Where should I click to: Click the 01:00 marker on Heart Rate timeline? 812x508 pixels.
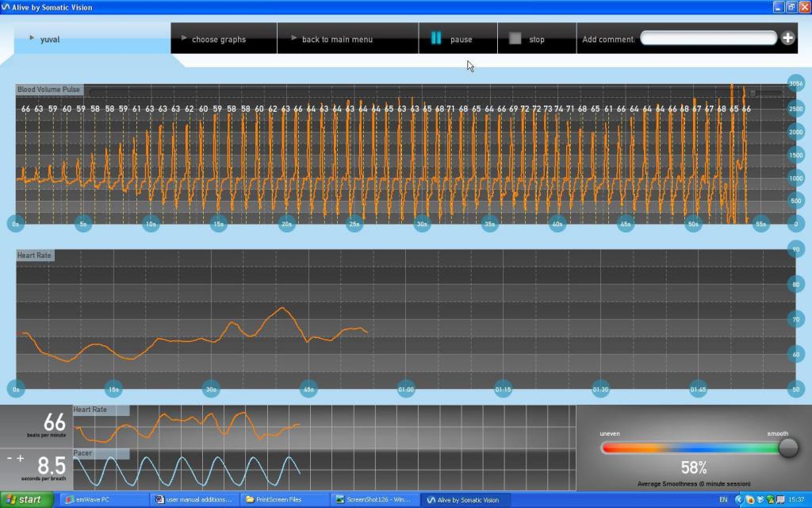(x=406, y=389)
